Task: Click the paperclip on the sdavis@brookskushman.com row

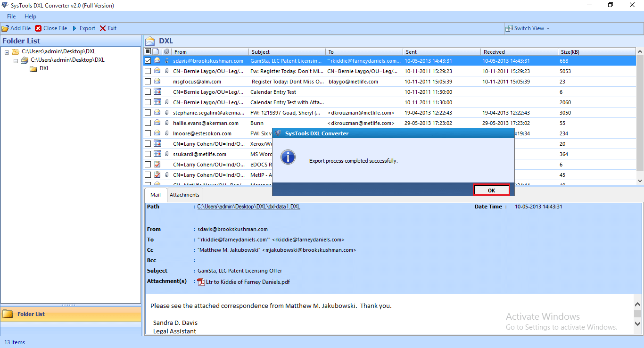Action: [x=166, y=61]
